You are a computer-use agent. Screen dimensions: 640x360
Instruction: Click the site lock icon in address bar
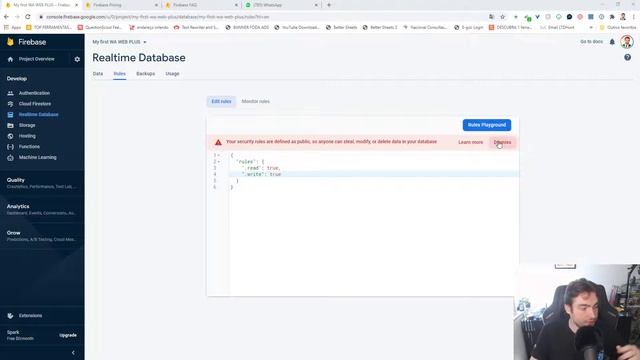(41, 17)
